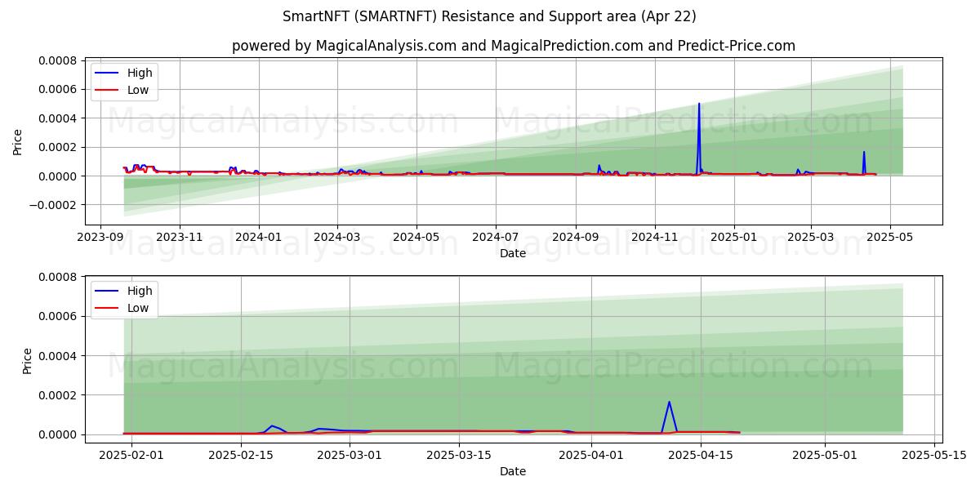Click the '0.0006' y-axis tick on the top chart
This screenshot has height=490, width=980.
[58, 89]
